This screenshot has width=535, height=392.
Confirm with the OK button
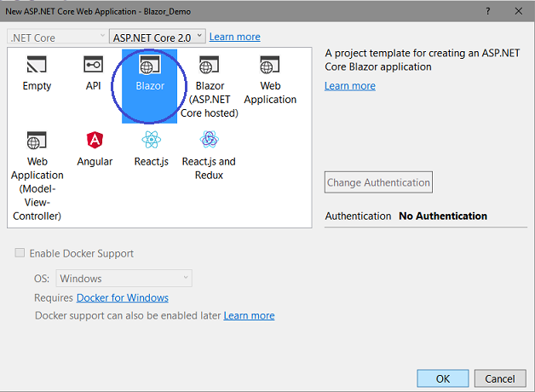[443, 378]
